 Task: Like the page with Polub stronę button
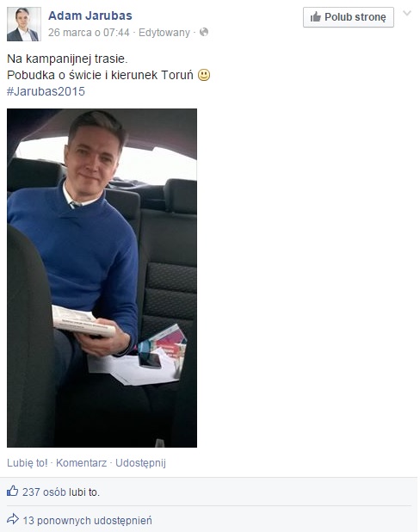[349, 17]
